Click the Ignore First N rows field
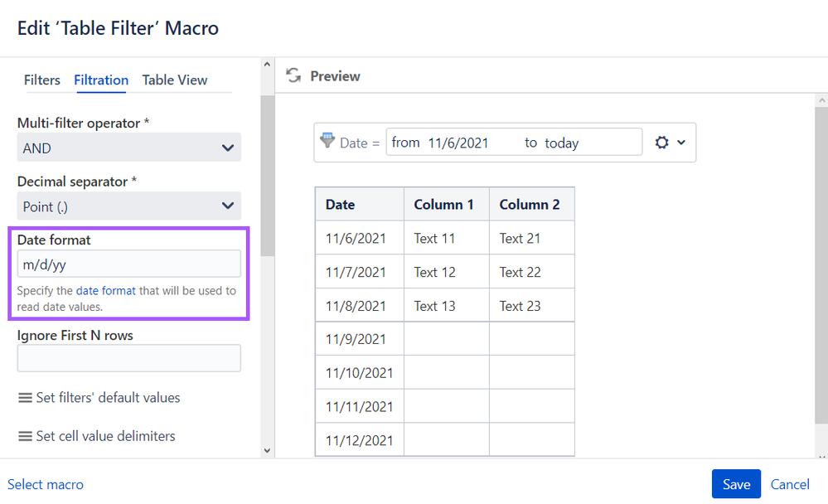Screen dimensions: 828x504 [x=128, y=357]
